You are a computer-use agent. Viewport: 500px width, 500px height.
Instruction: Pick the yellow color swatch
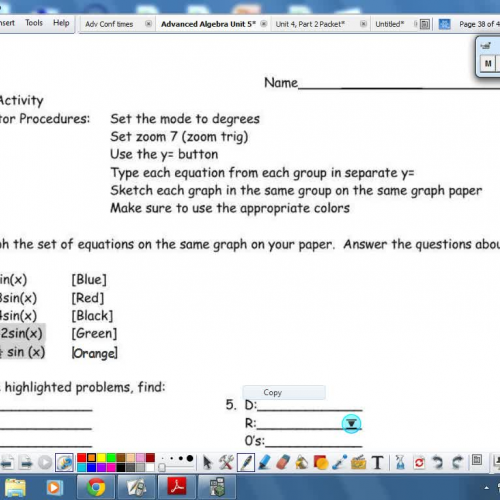[x=101, y=458]
